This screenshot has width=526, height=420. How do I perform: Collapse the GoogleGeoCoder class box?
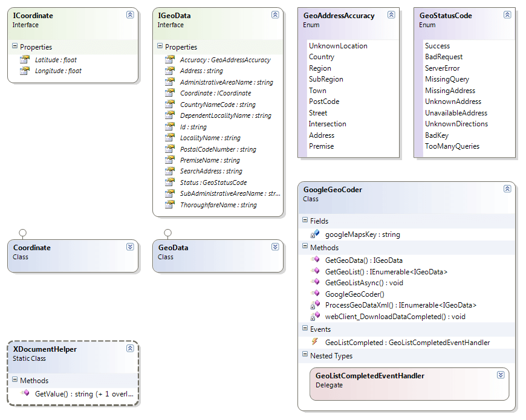click(x=507, y=189)
